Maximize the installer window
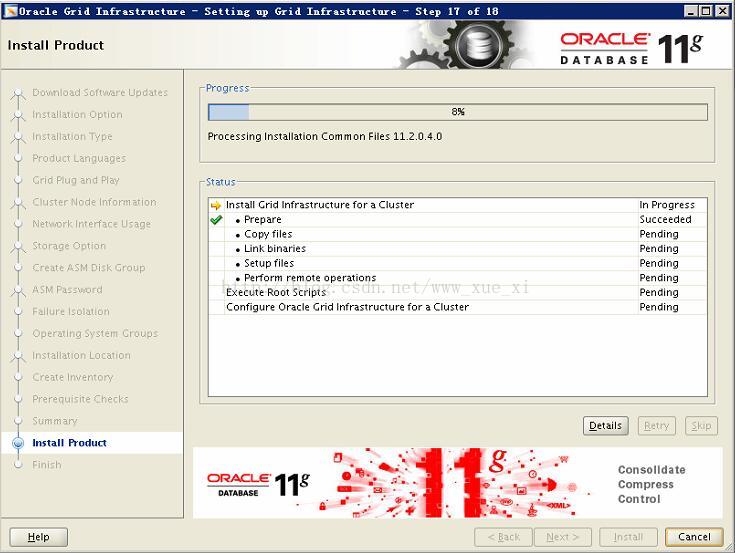The height and width of the screenshot is (553, 735). pyautogui.click(x=706, y=11)
